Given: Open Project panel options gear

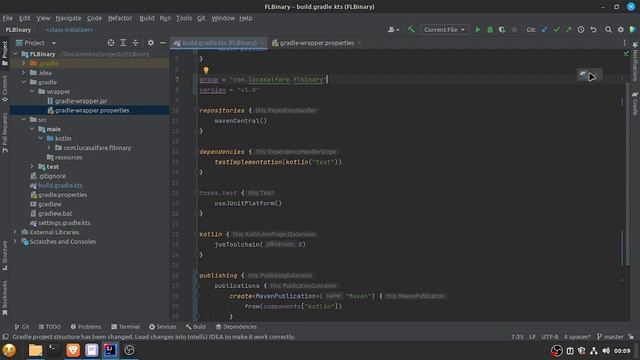Looking at the screenshot, I should [151, 42].
